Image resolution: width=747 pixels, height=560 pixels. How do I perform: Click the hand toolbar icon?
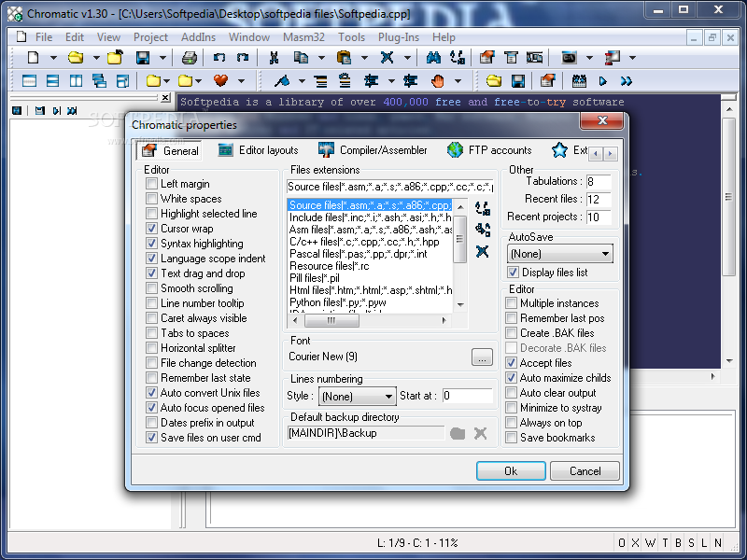click(x=437, y=81)
